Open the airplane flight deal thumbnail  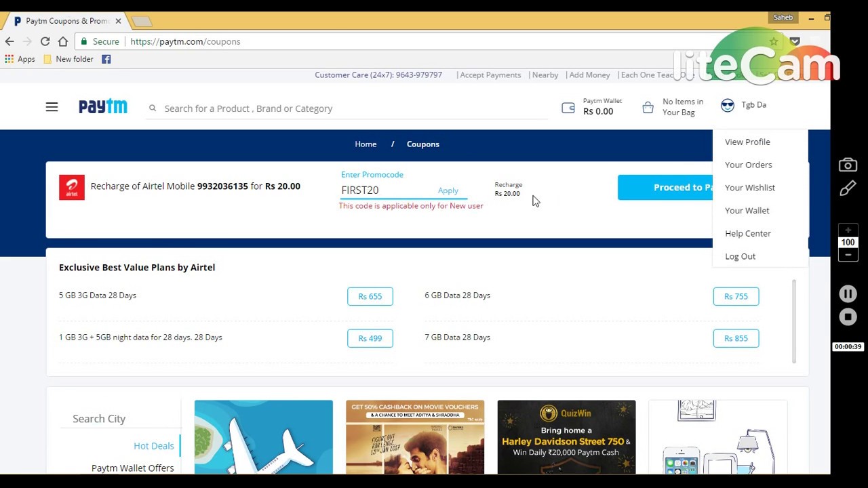264,437
